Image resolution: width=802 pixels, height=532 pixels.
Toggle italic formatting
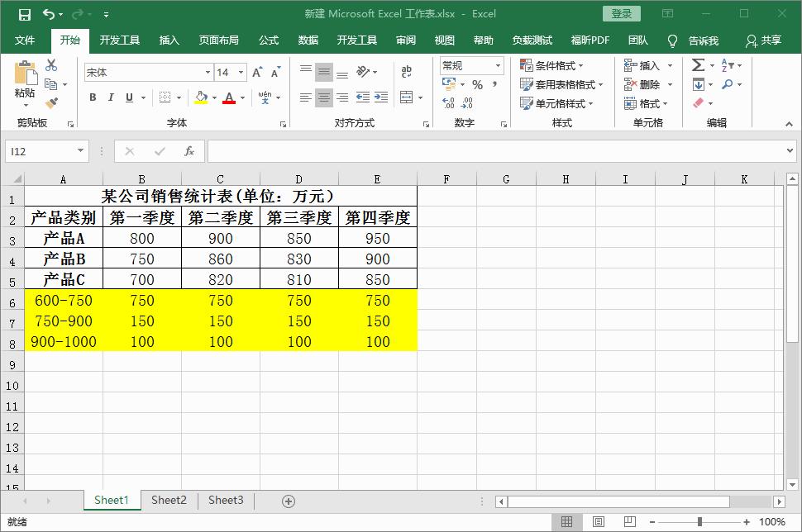(x=109, y=97)
